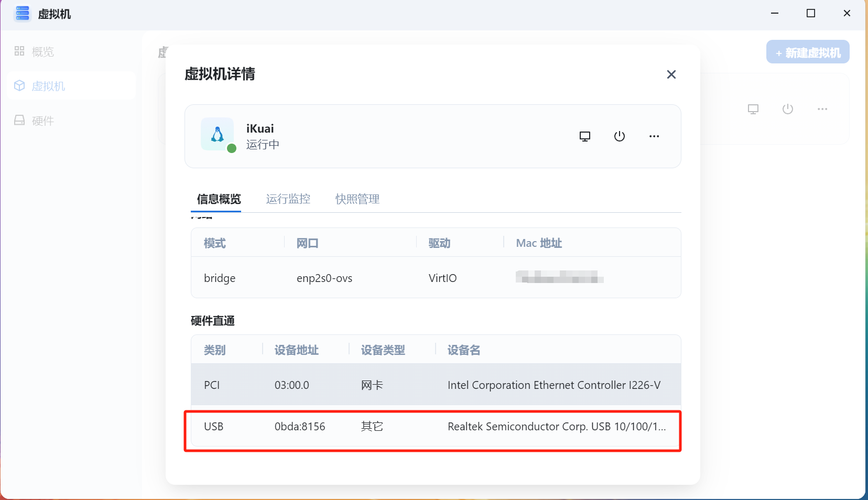Close the 虚拟机 application window
Image resolution: width=868 pixels, height=500 pixels.
click(847, 13)
